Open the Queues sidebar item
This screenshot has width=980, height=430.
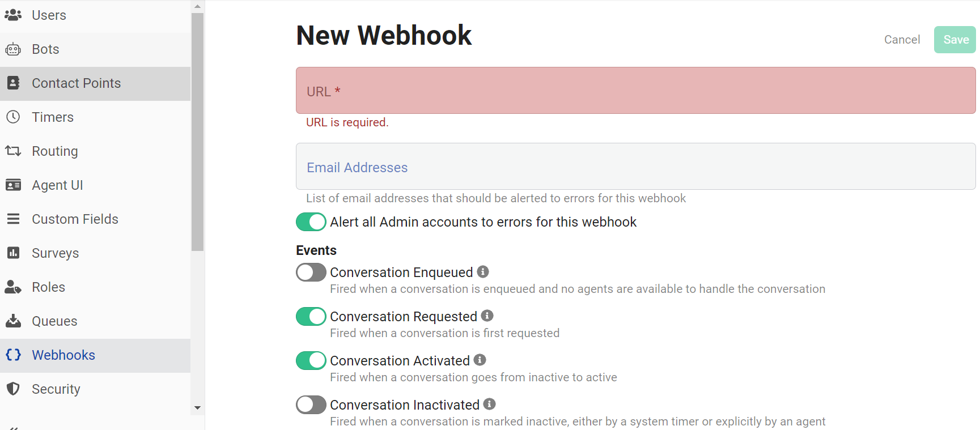(95, 321)
